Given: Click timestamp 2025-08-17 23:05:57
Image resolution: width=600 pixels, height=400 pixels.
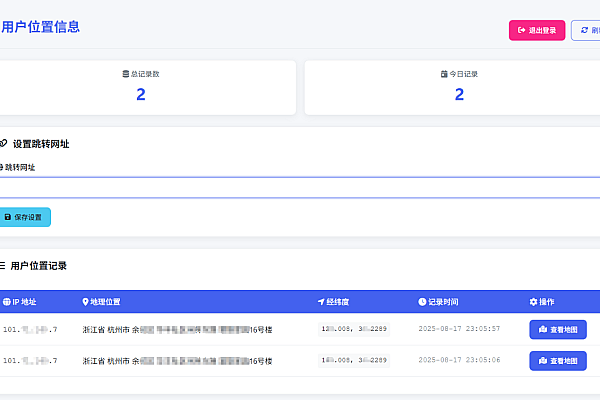Looking at the screenshot, I should click(x=459, y=328).
